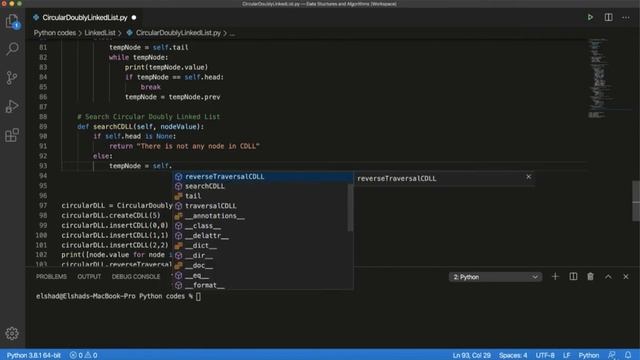Click 'Ln 93, Col 29' cursor position
Viewport: 640px width, 360px height.
point(471,355)
